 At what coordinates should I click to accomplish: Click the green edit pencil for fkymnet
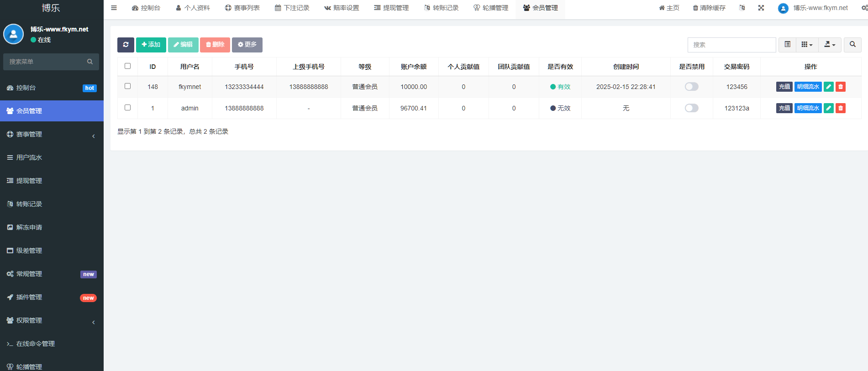pos(828,87)
